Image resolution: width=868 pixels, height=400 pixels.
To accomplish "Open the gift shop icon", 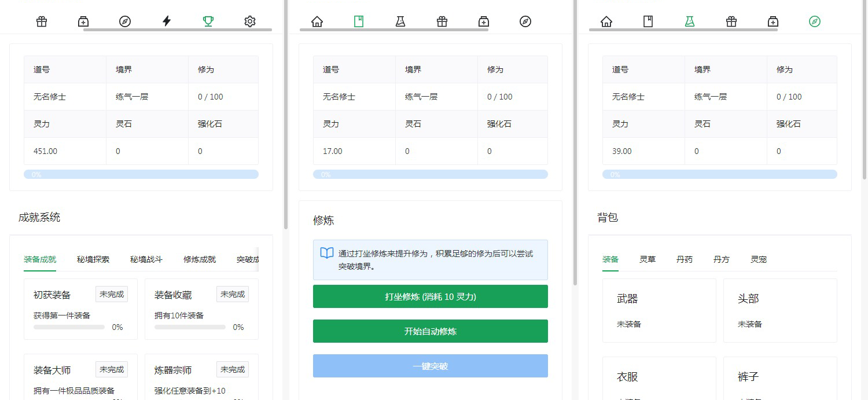I will tap(41, 21).
